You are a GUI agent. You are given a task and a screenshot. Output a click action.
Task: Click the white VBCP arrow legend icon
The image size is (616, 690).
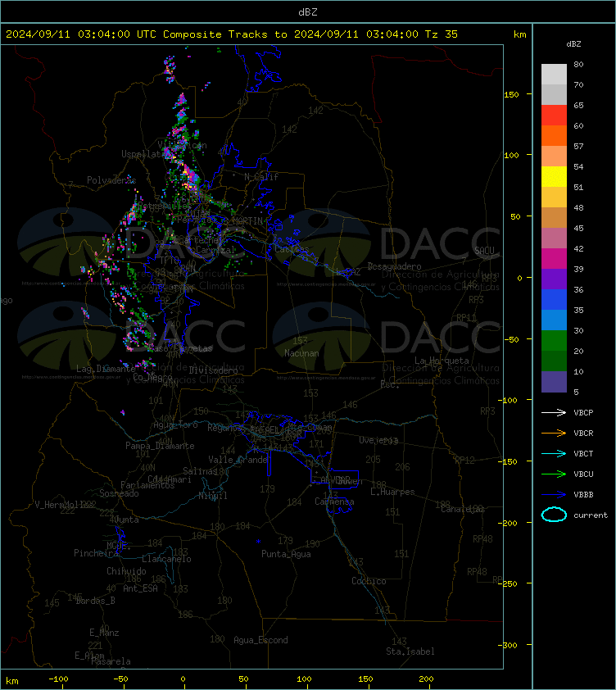click(554, 412)
